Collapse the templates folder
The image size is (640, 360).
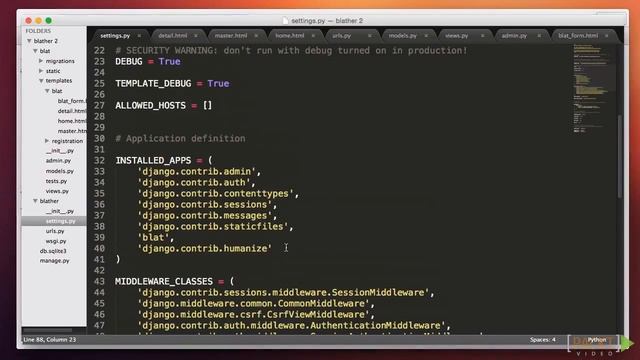click(x=41, y=81)
